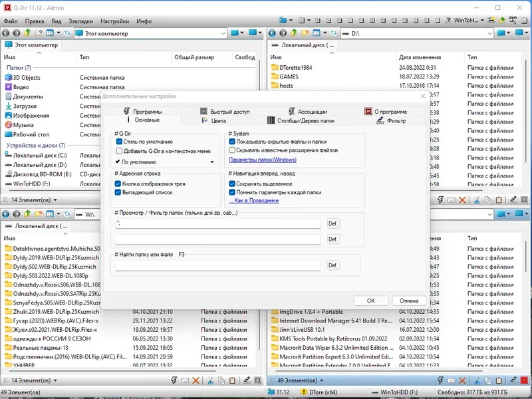Viewport: 532px width, 399px height.
Task: Click the Q-Dir app icon in the title bar
Action: [7, 7]
